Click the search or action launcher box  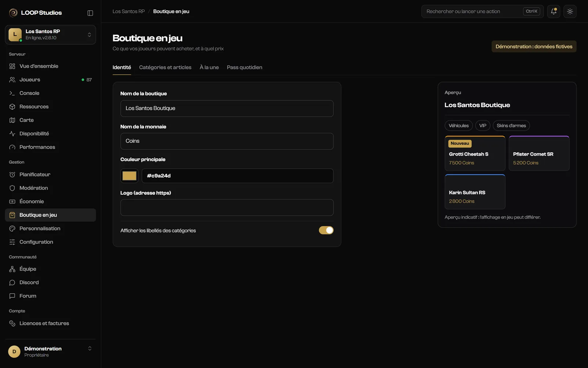click(482, 11)
